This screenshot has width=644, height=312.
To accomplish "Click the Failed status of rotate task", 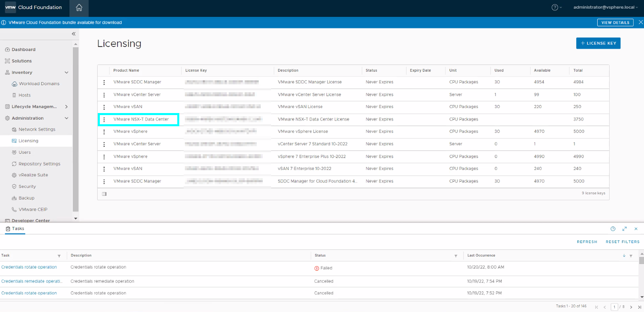I will 323,268.
